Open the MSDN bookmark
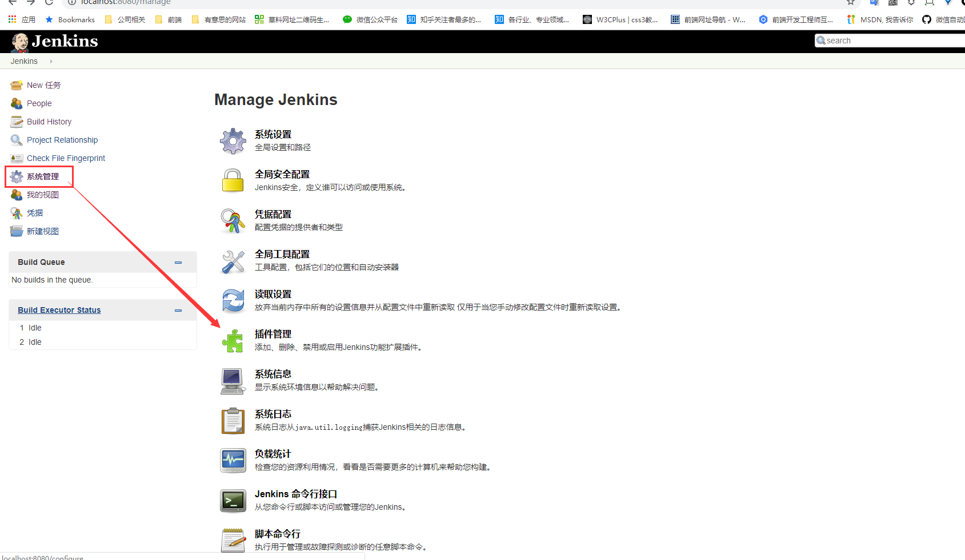The width and height of the screenshot is (965, 560). coord(880,19)
